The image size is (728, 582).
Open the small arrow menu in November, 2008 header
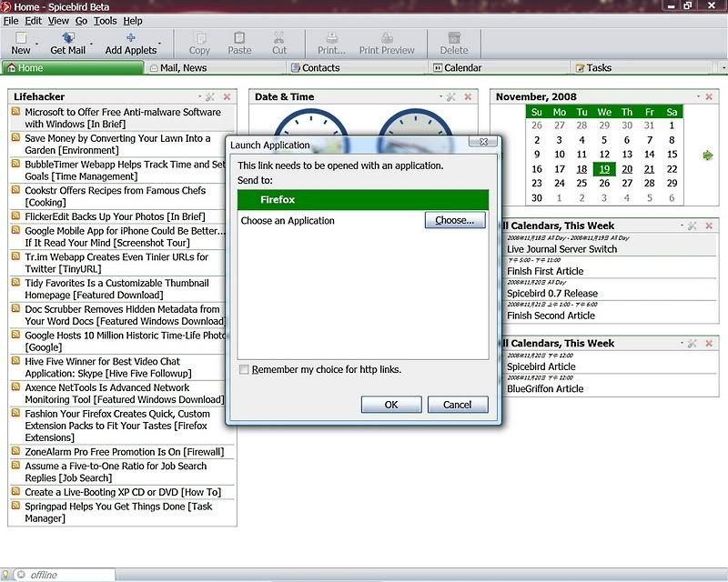tap(699, 96)
